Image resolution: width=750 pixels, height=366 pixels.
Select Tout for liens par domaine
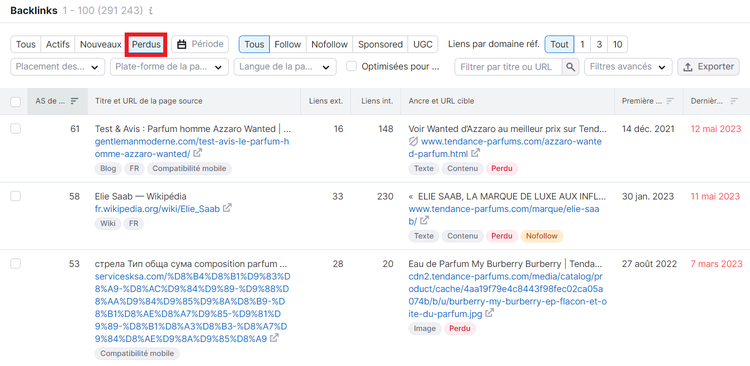[559, 44]
